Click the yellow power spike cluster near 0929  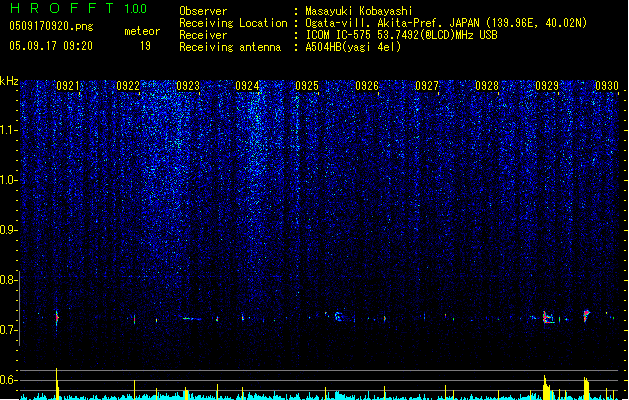(x=547, y=388)
